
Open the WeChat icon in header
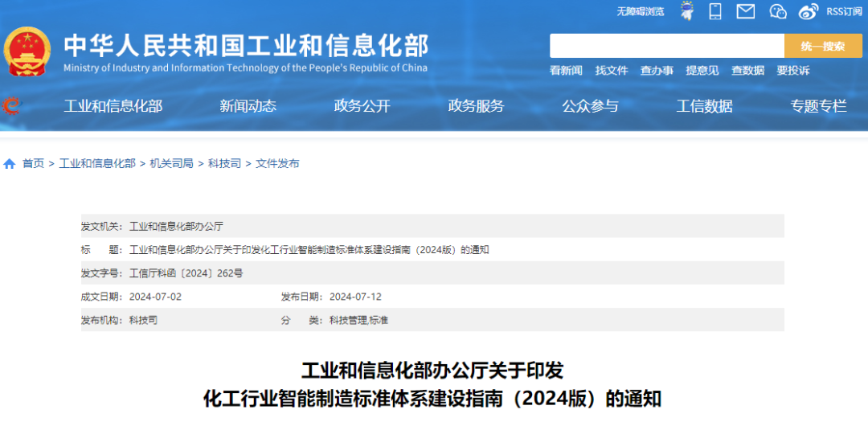[x=777, y=11]
